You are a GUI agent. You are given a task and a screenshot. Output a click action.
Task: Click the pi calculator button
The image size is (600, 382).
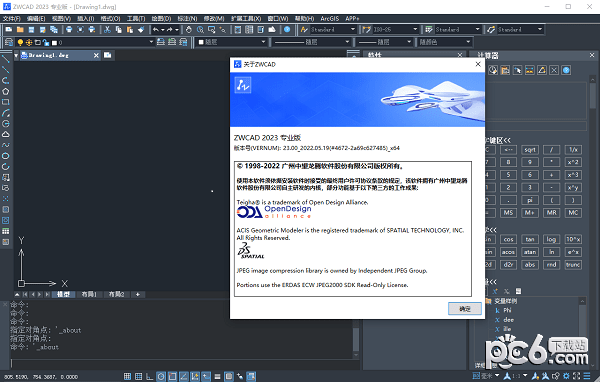click(x=530, y=200)
